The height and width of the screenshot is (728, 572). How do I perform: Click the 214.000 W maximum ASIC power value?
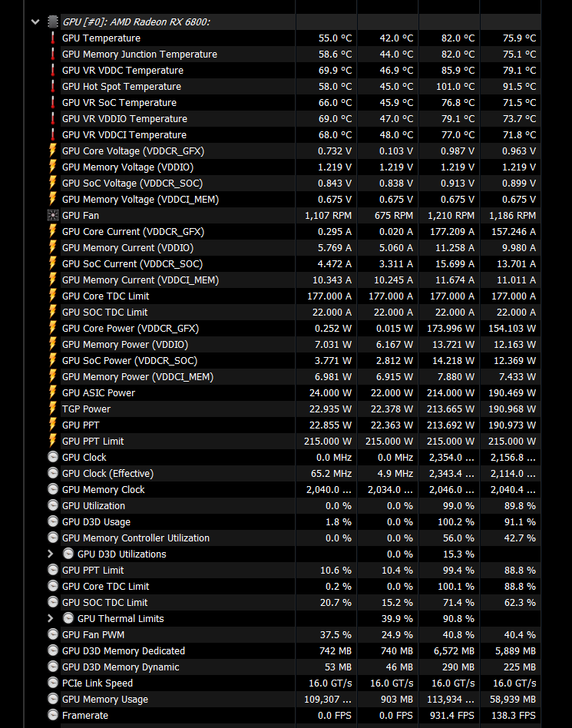point(451,392)
